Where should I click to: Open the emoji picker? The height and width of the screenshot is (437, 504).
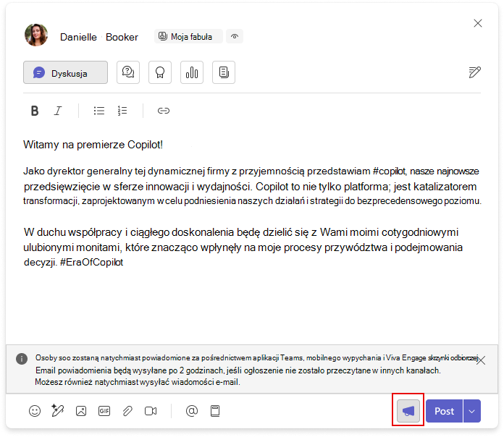point(35,411)
